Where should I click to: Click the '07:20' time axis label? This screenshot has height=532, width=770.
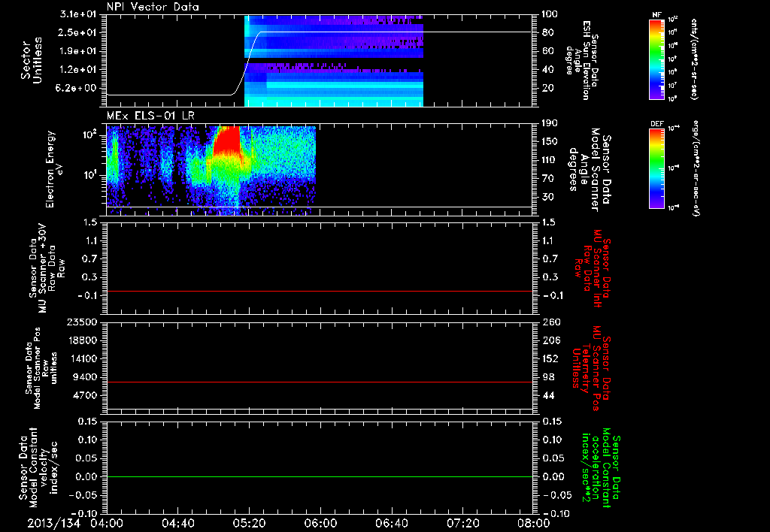[462, 523]
